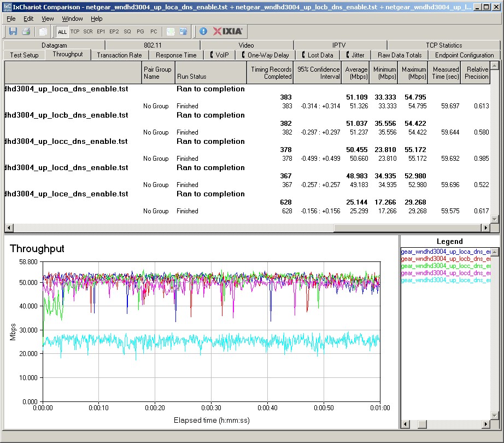Toggle the TCP filter button
Screen dimensions: 504x443
[75, 32]
